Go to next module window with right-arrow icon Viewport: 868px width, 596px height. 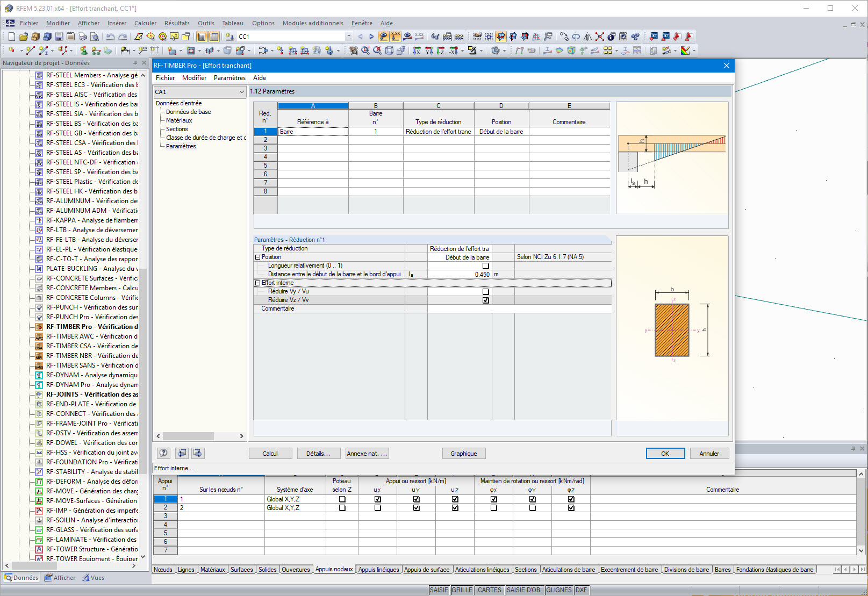[x=198, y=453]
